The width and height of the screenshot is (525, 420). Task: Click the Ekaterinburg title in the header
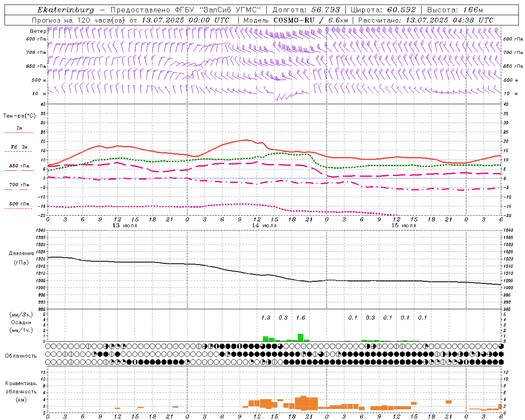click(66, 10)
